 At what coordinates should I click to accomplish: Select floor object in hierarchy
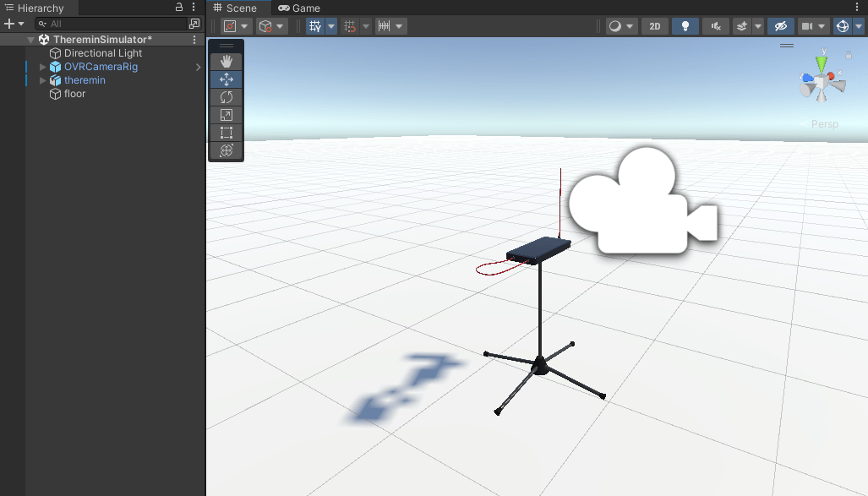click(74, 94)
